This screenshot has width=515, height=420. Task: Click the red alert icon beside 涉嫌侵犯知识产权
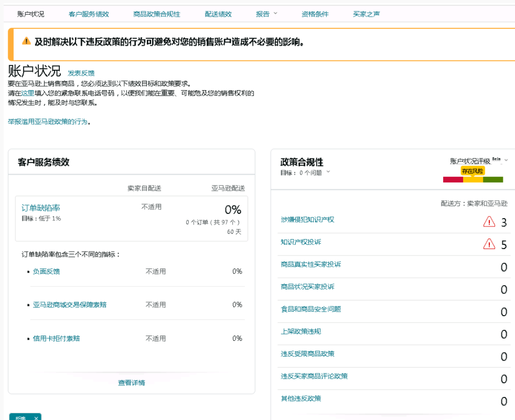[x=489, y=222]
